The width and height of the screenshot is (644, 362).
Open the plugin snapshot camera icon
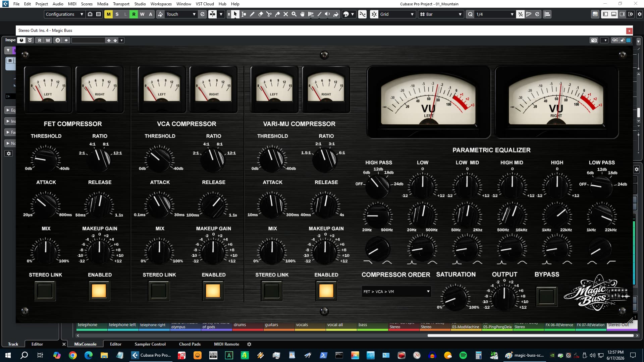pos(594,40)
